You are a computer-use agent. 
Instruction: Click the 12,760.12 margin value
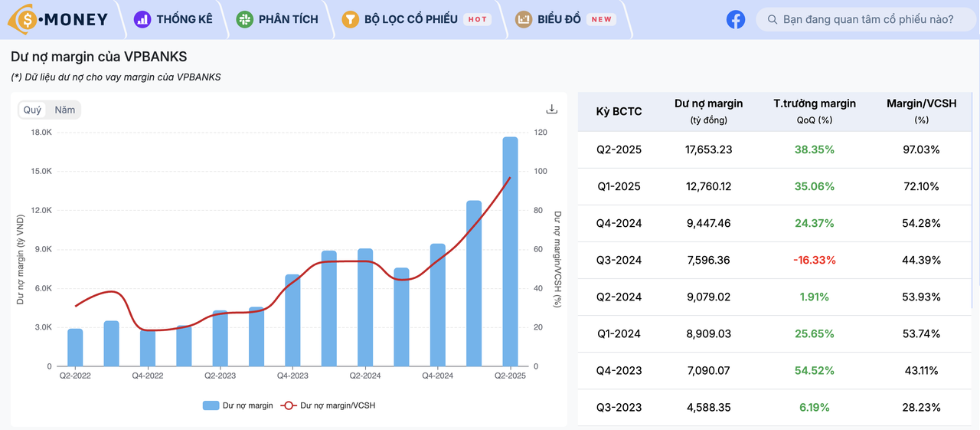pos(708,186)
